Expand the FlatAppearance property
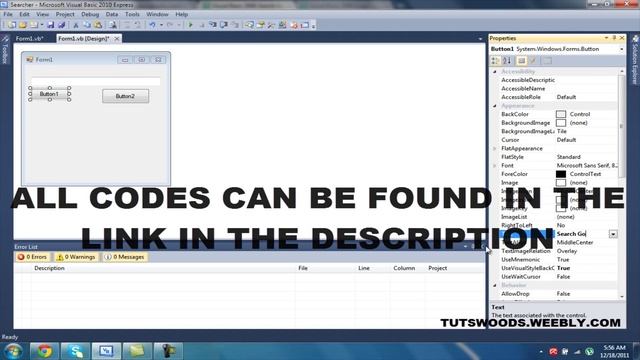 (495, 149)
